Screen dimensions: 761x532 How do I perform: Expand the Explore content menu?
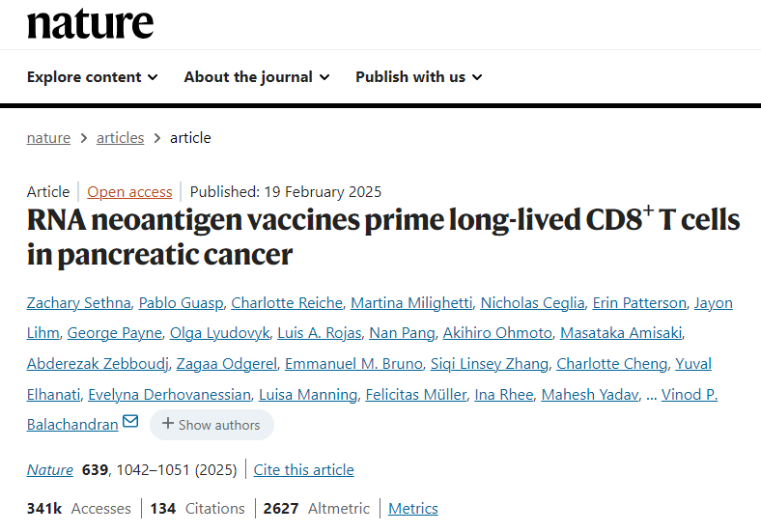coord(92,77)
